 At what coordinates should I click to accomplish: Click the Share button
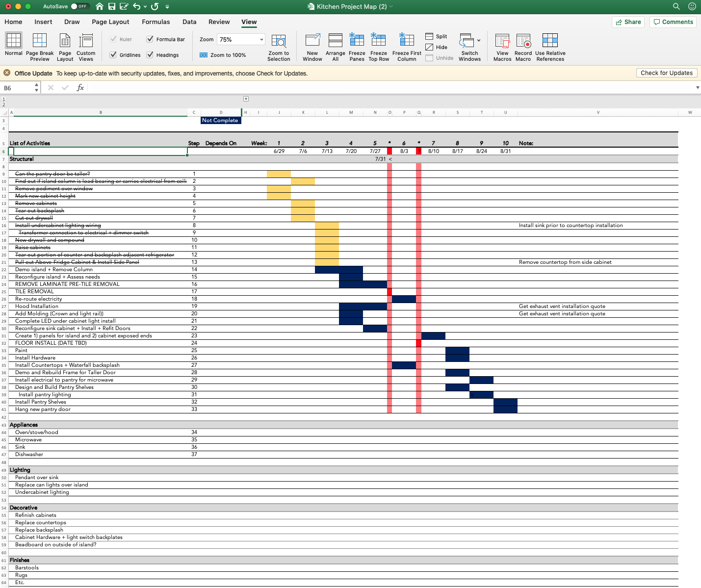tap(628, 22)
